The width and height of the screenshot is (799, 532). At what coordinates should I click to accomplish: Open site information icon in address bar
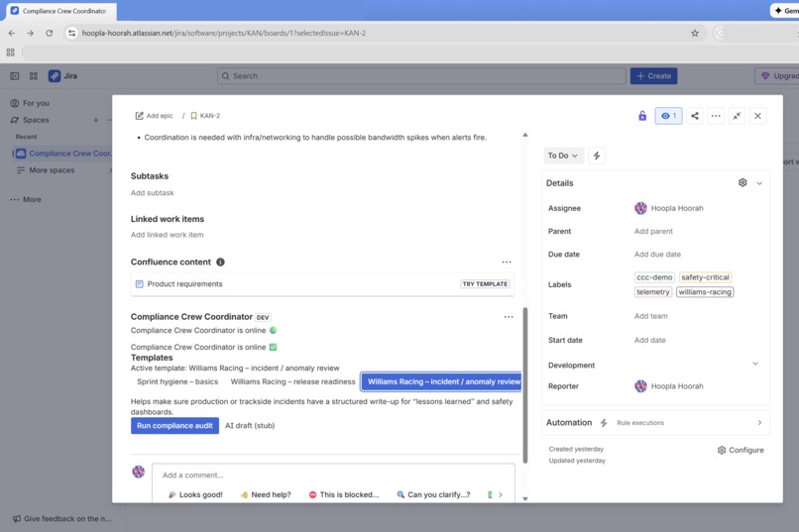(x=71, y=33)
